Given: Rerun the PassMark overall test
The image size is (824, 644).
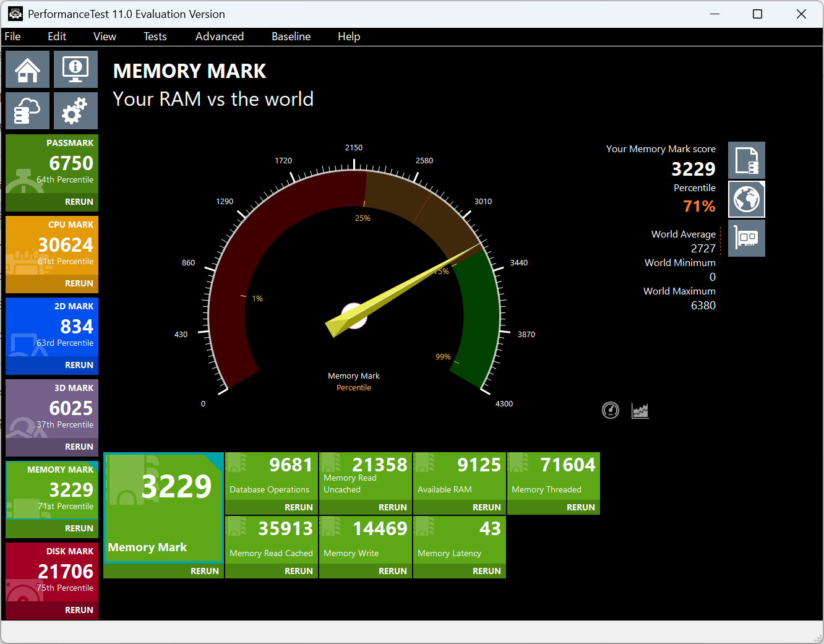Looking at the screenshot, I should 79,202.
